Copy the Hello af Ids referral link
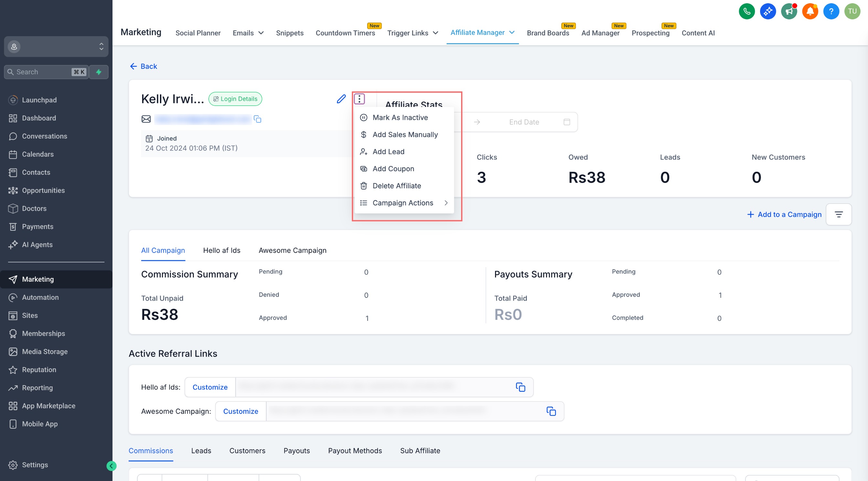The image size is (868, 481). click(520, 387)
